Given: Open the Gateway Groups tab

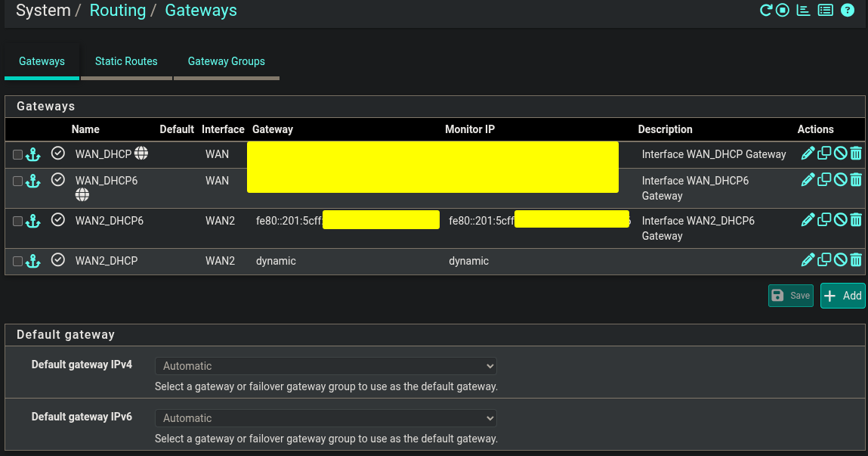Looking at the screenshot, I should [x=226, y=61].
